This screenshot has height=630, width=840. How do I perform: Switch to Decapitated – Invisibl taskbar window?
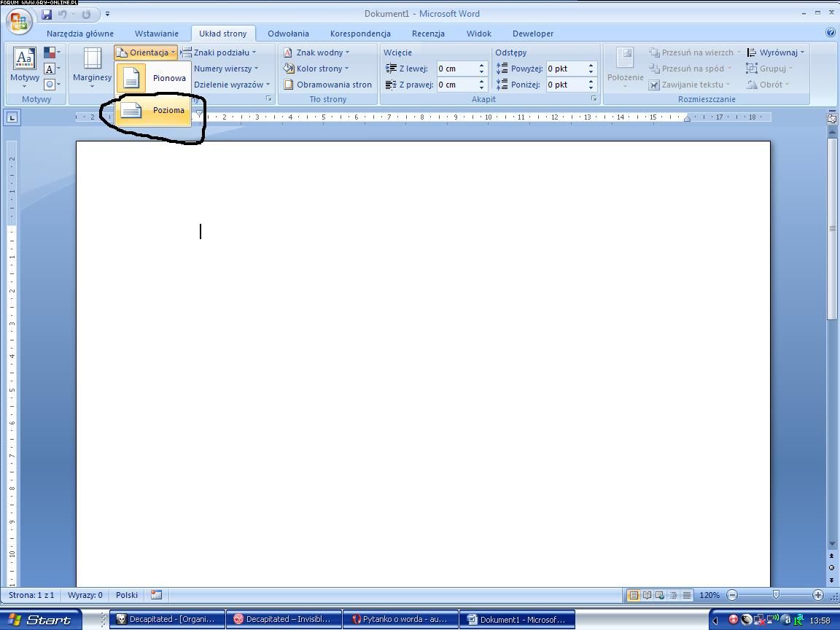tap(284, 619)
